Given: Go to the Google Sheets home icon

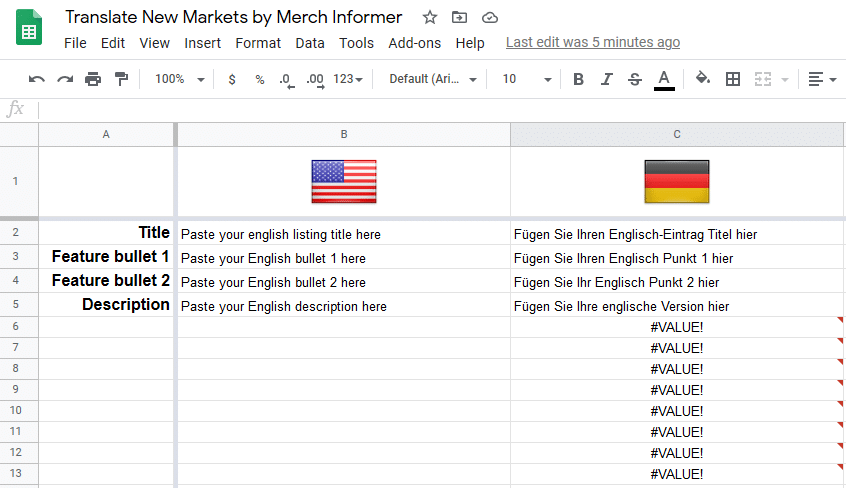Looking at the screenshot, I should (29, 28).
